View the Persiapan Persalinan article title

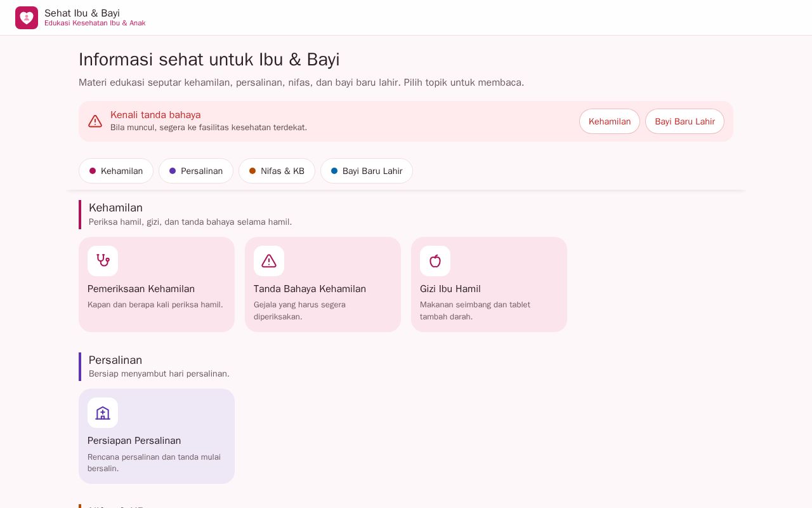pyautogui.click(x=134, y=441)
